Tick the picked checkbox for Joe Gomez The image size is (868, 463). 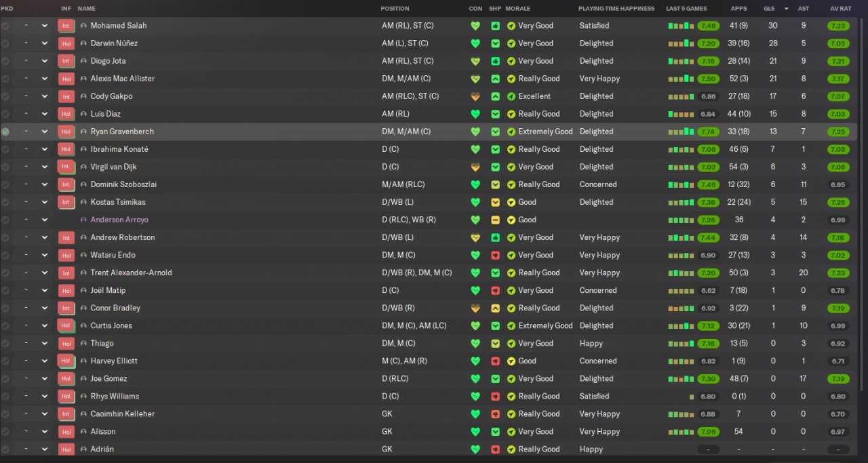point(5,379)
